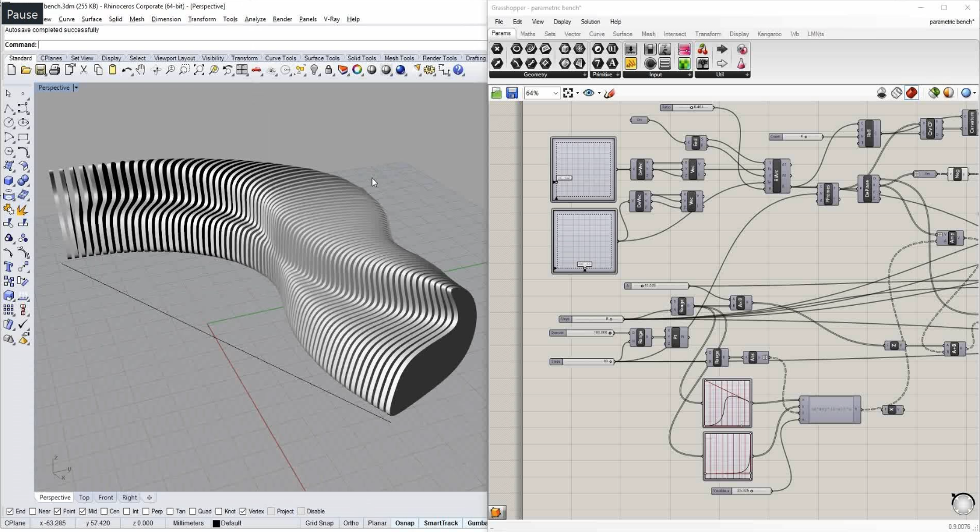Toggle Grid Snap in status bar
980x532 pixels.
[319, 523]
